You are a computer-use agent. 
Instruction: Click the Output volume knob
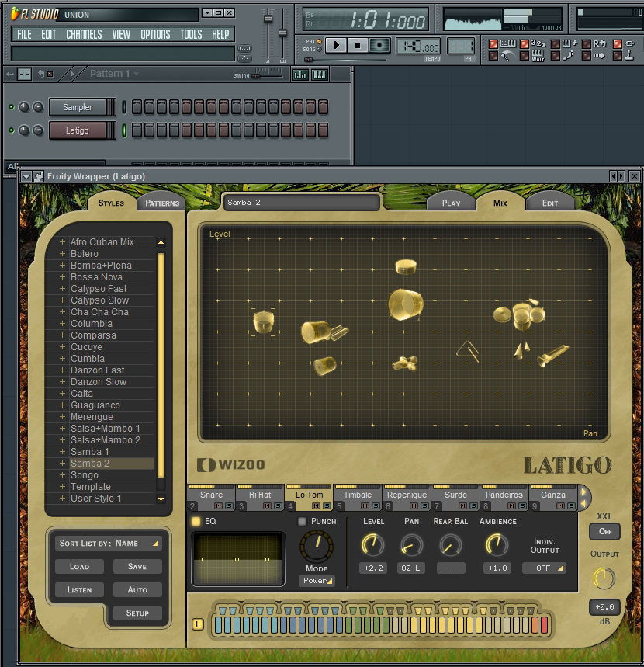pyautogui.click(x=603, y=578)
